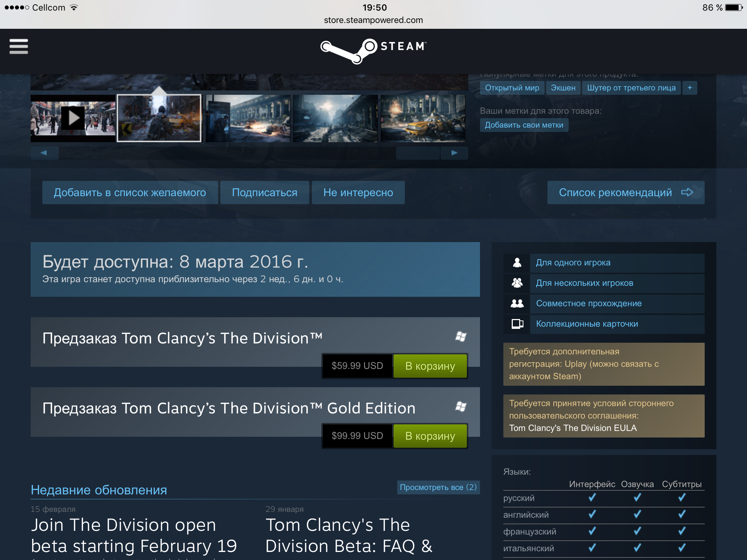Open 'Tom Clancy's The Division Beta: FAQ' news
This screenshot has height=560, width=747.
[349, 535]
